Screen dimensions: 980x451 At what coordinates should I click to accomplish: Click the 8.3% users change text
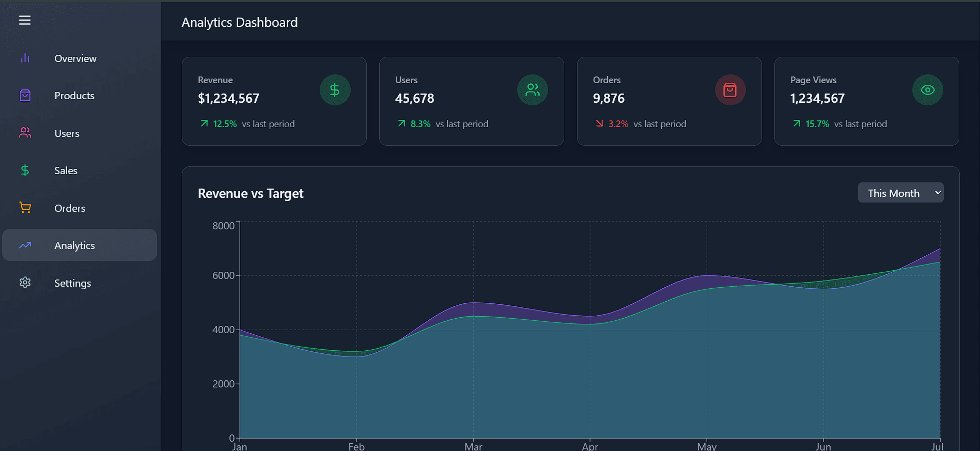[421, 124]
